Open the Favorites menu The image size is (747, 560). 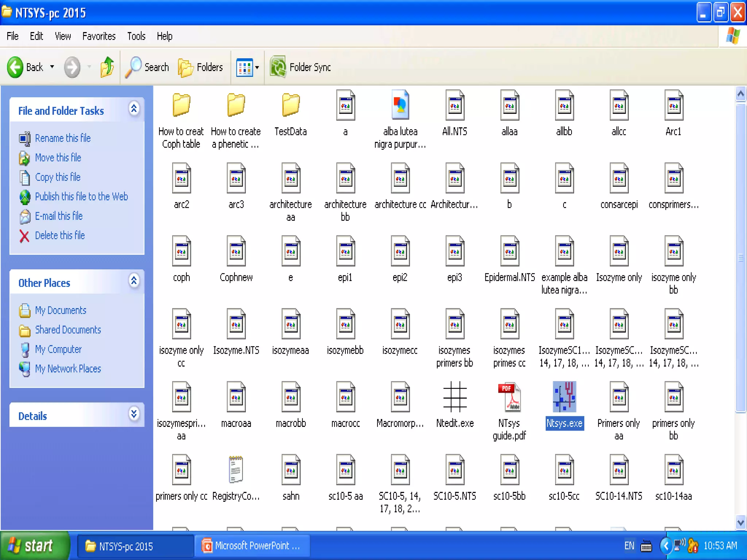click(x=98, y=36)
